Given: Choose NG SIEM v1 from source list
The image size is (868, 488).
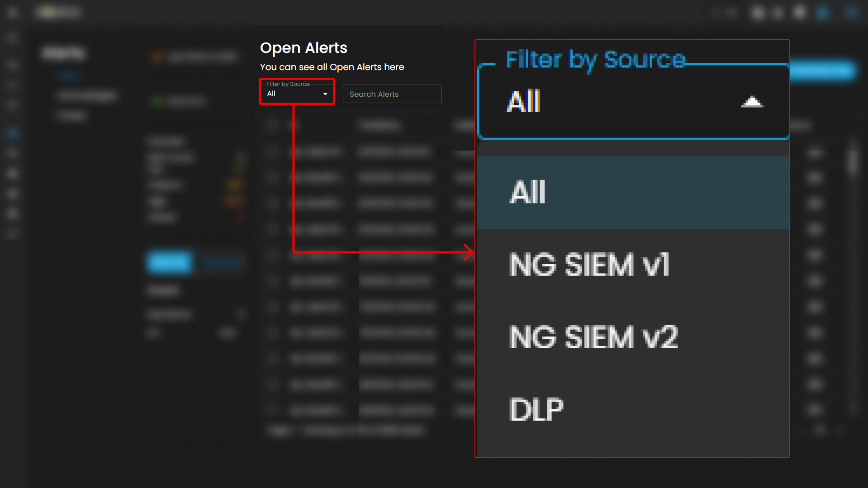Looking at the screenshot, I should [x=632, y=265].
